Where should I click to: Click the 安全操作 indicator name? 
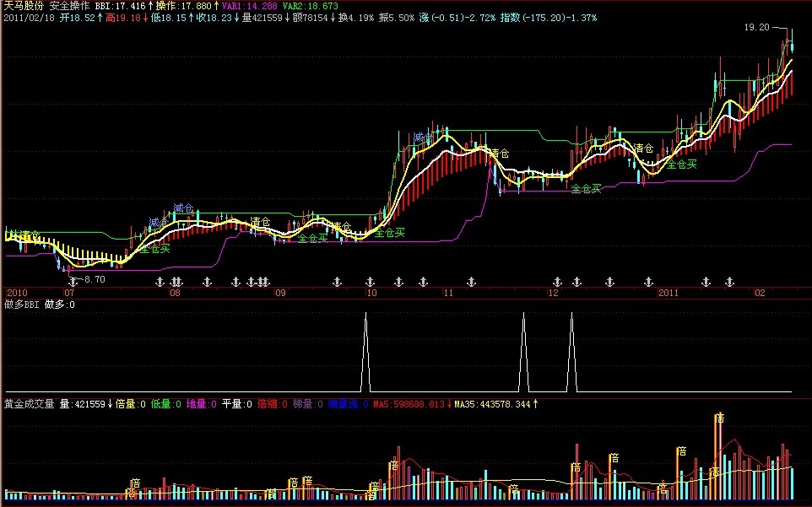pyautogui.click(x=70, y=6)
